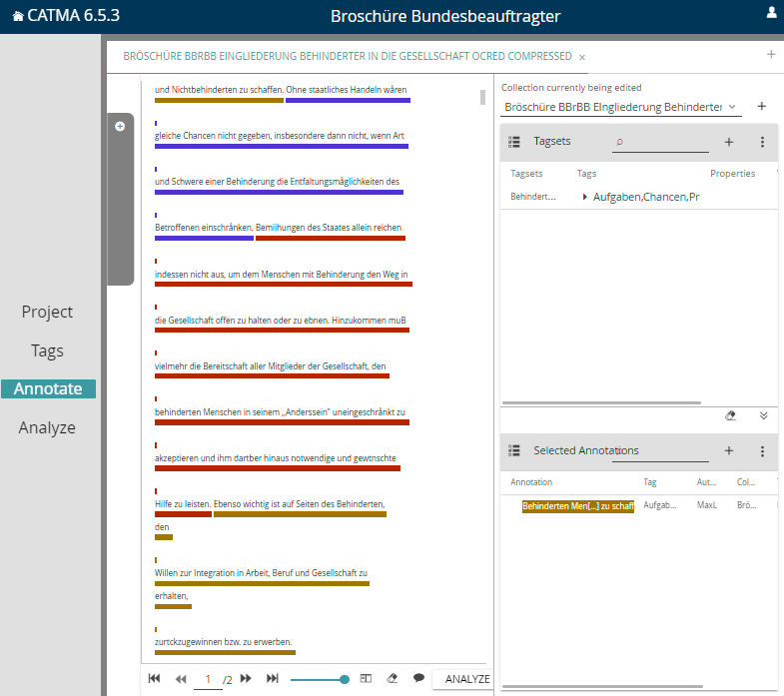Go to previous page
The height and width of the screenshot is (696, 784).
[181, 679]
